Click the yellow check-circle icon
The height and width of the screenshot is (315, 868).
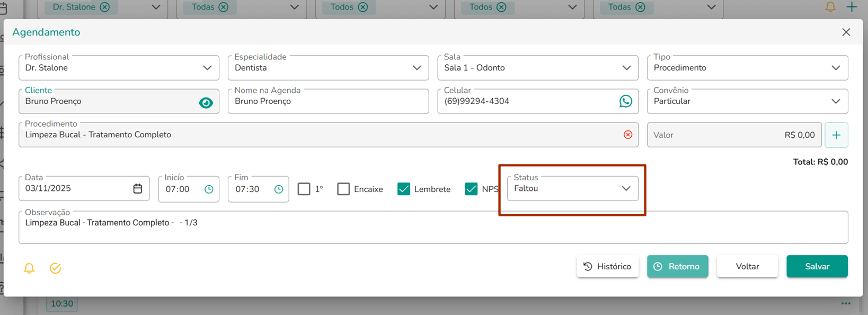[55, 268]
